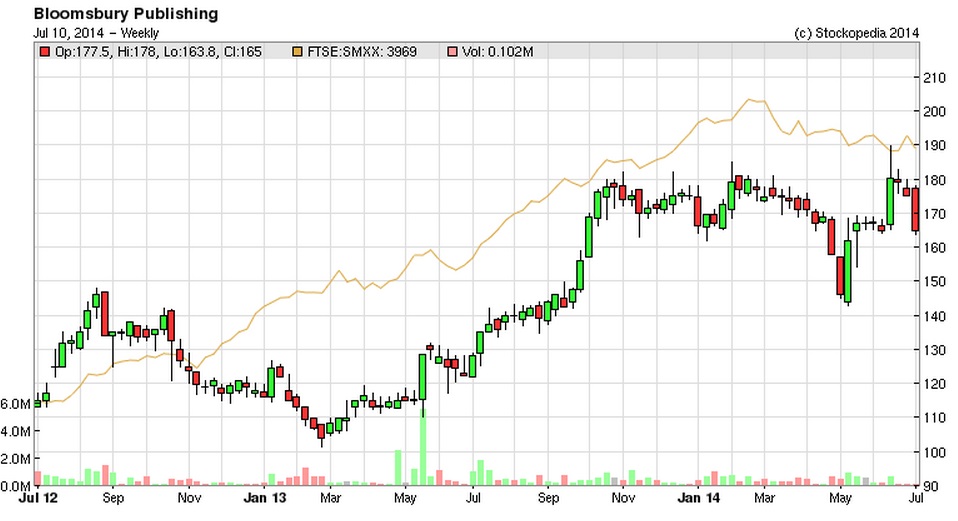This screenshot has width=958, height=521.
Task: Click the '170' price axis label
Action: pos(935,214)
